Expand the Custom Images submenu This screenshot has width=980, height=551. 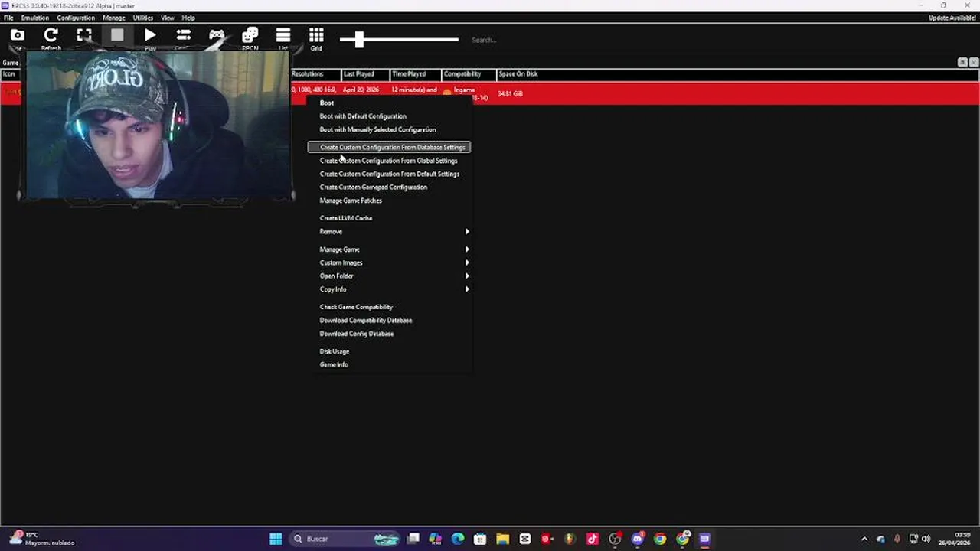click(x=390, y=262)
